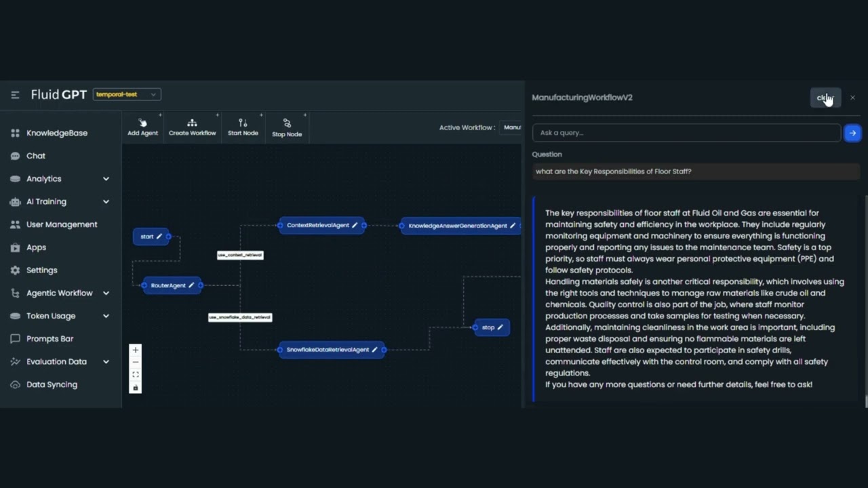The height and width of the screenshot is (488, 868).
Task: Expand the Agentic Workflow chevron
Action: tap(106, 293)
